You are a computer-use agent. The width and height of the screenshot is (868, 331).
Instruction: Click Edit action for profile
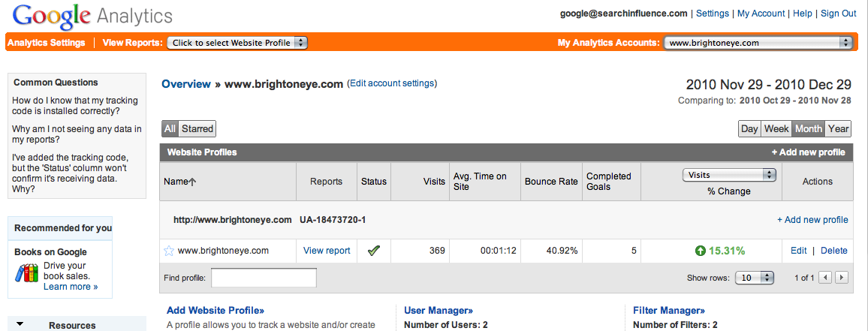pyautogui.click(x=799, y=251)
